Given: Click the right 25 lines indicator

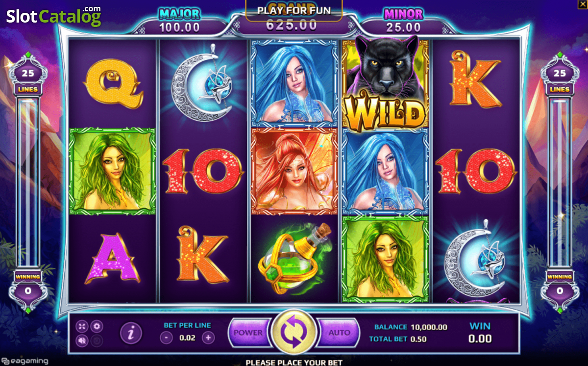Looking at the screenshot, I should [x=560, y=74].
